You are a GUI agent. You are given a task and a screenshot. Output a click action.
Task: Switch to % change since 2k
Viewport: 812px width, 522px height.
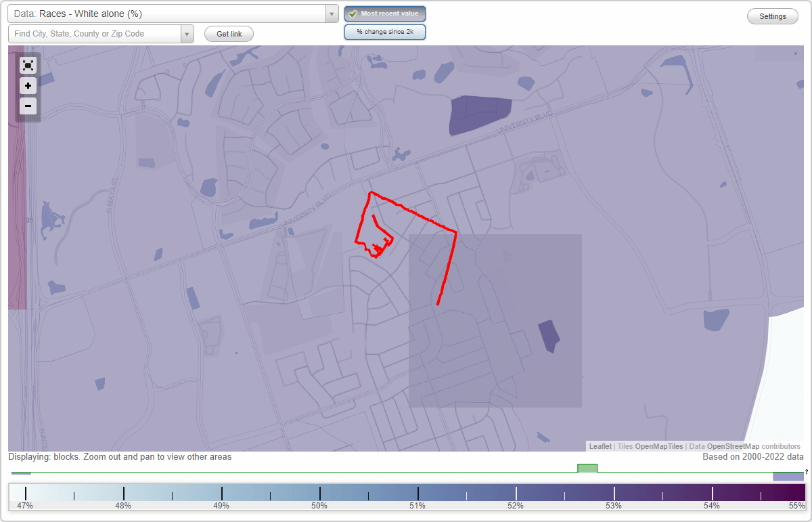[x=385, y=32]
